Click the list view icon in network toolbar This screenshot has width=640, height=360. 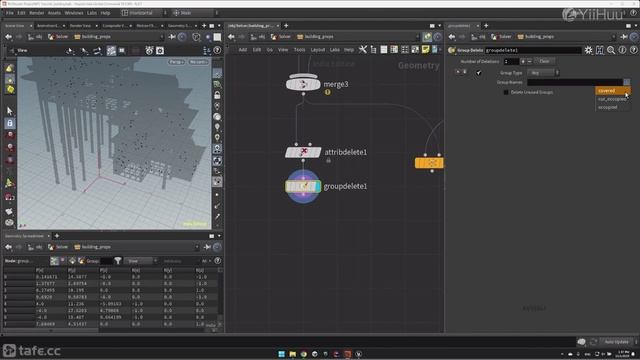pyautogui.click(x=384, y=50)
